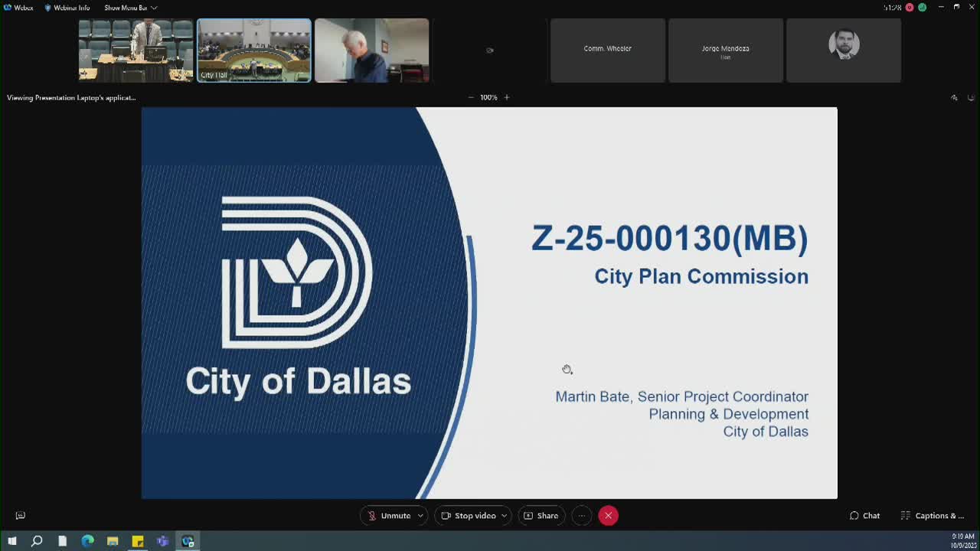
Task: Zoom in the shared presentation
Action: point(506,97)
